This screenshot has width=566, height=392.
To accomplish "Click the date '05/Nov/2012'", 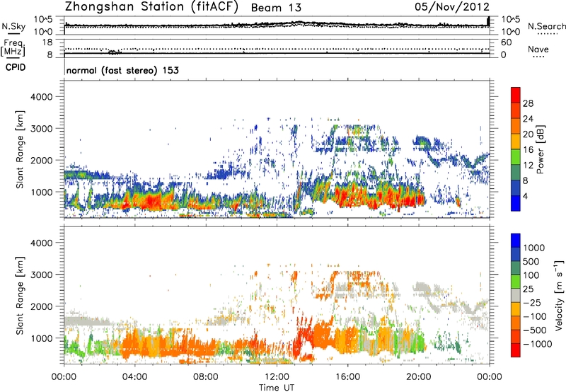I will 452,7.
